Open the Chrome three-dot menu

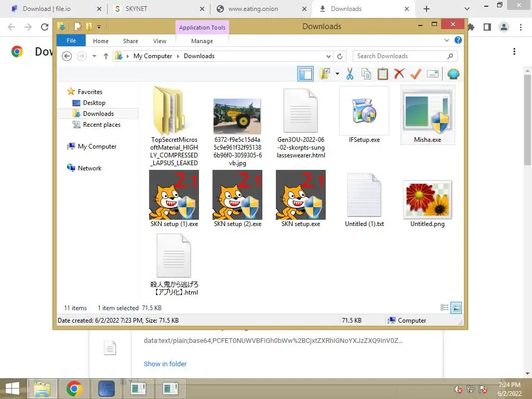tap(521, 27)
